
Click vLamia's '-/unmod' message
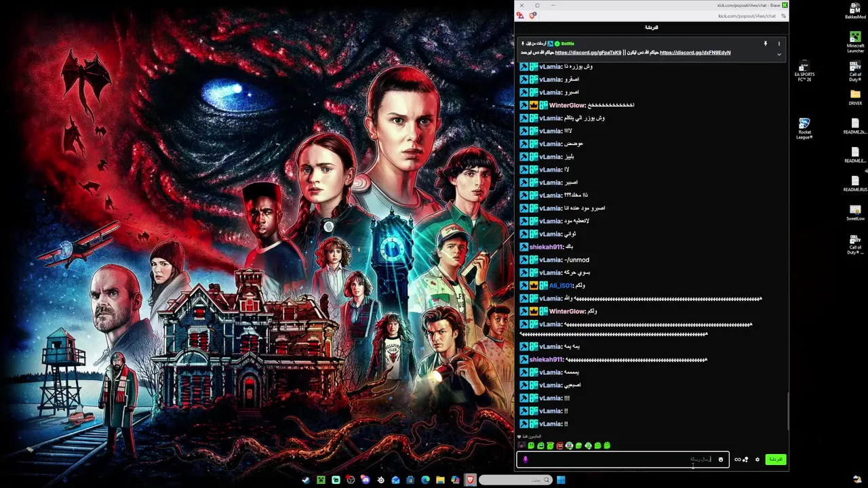click(576, 260)
